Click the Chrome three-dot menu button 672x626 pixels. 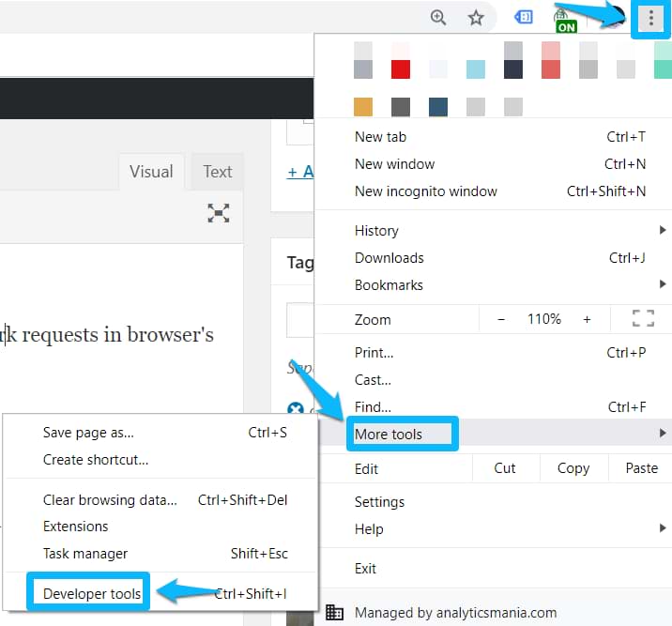650,19
